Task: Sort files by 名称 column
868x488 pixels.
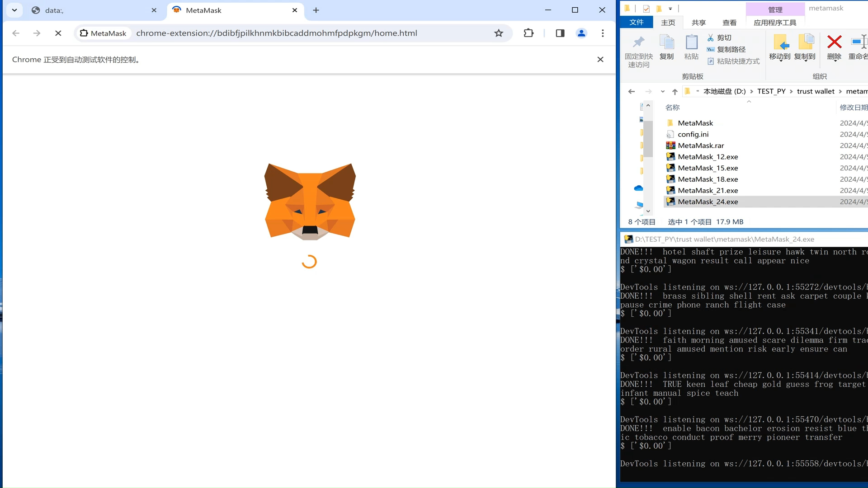Action: point(672,108)
